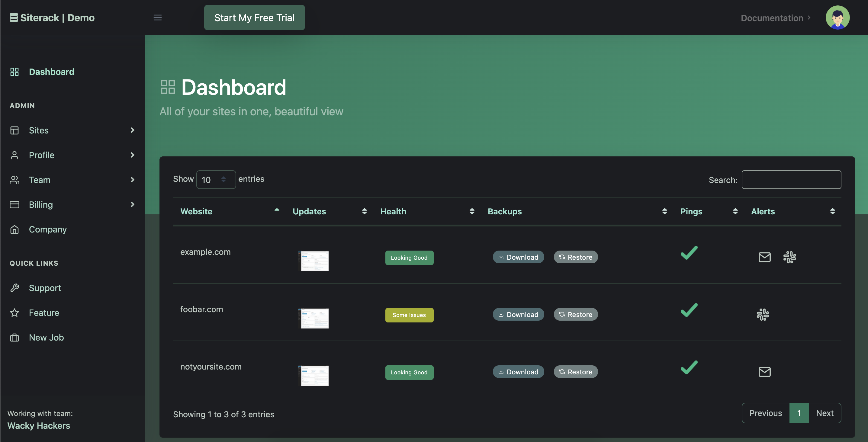Screen dimensions: 868x442
Task: Click the Siterack logo icon
Action: 14,18
